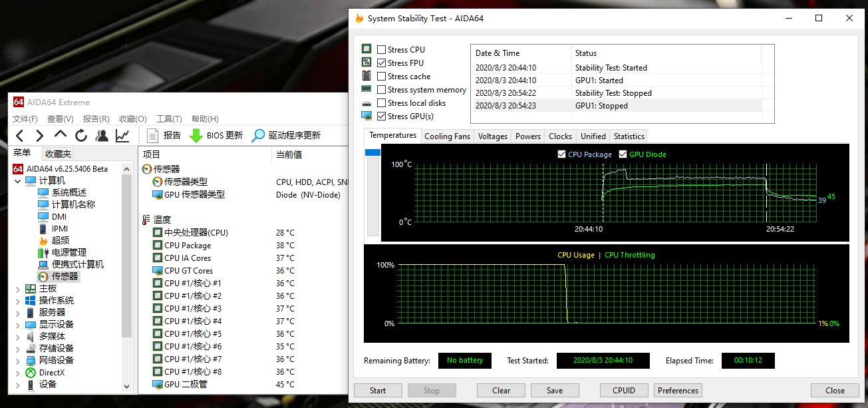
Task: Expand the DirectX tree node
Action: (x=18, y=373)
